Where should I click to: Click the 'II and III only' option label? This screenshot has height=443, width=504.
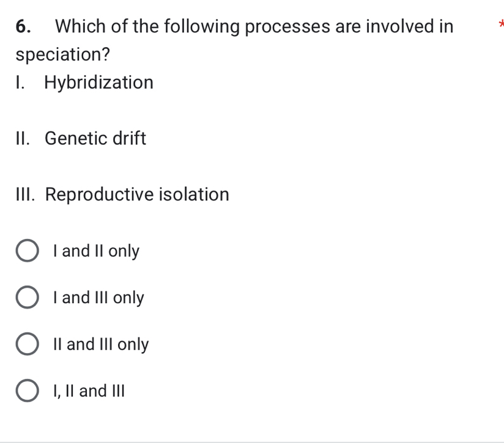pyautogui.click(x=100, y=344)
